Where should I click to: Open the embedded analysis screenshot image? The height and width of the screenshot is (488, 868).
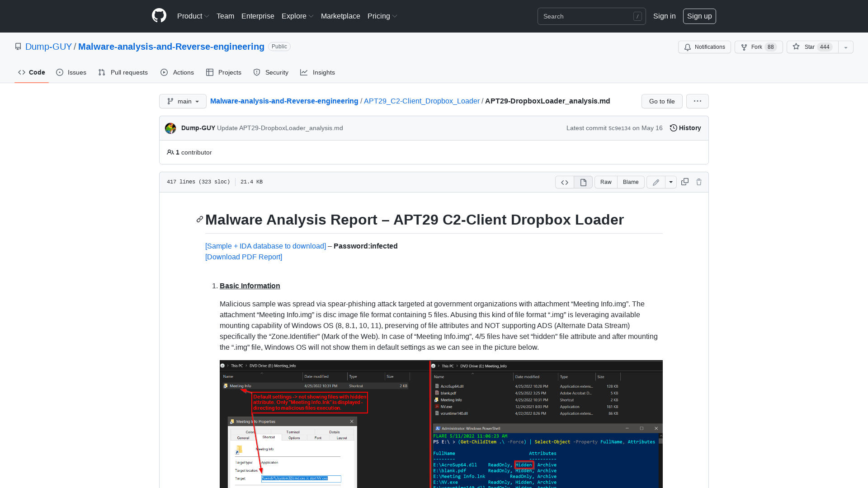click(441, 424)
